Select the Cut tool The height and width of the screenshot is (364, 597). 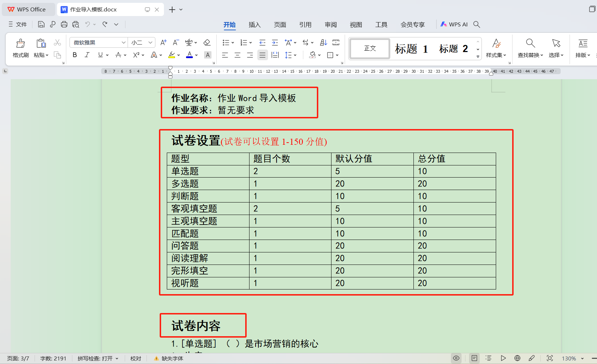tap(57, 42)
